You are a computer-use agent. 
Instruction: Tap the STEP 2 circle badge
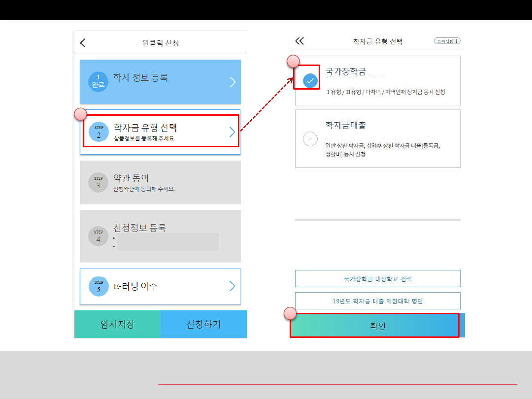point(99,132)
